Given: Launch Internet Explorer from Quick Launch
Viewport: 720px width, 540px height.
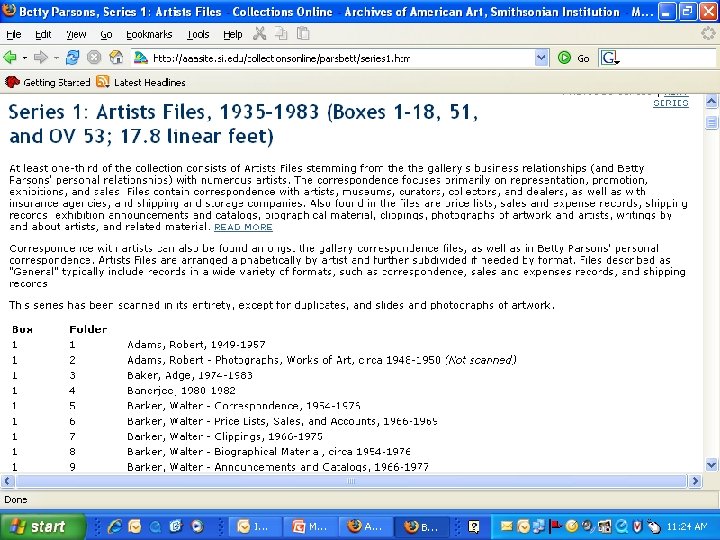Looking at the screenshot, I should pos(114,526).
